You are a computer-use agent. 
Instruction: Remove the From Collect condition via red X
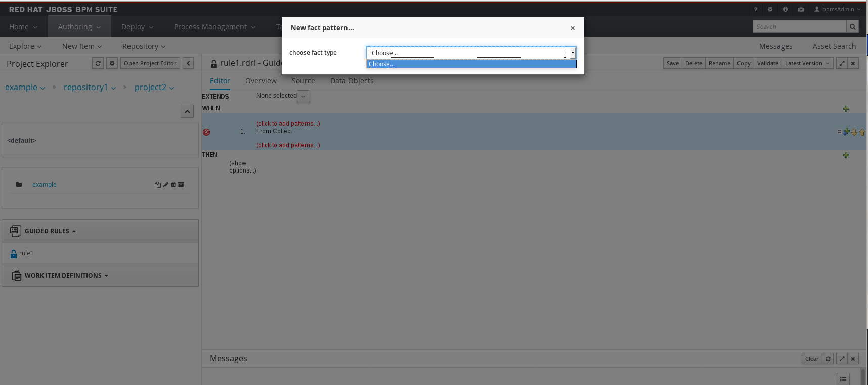tap(206, 132)
